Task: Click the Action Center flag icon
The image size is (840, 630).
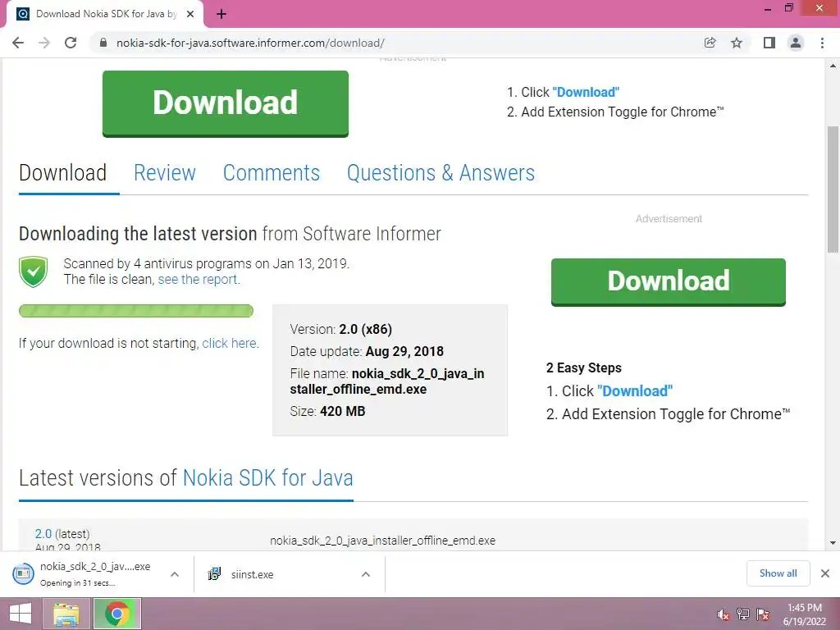Action: pos(763,614)
